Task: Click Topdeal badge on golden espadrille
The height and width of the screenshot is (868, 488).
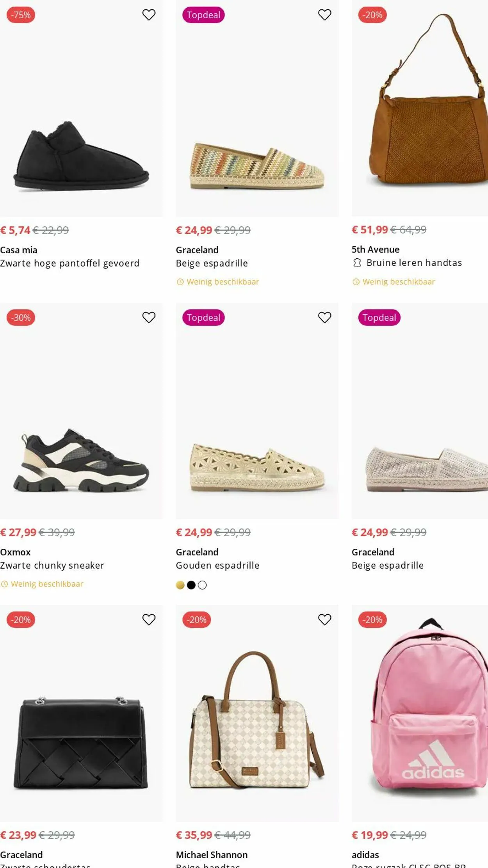Action: [203, 318]
